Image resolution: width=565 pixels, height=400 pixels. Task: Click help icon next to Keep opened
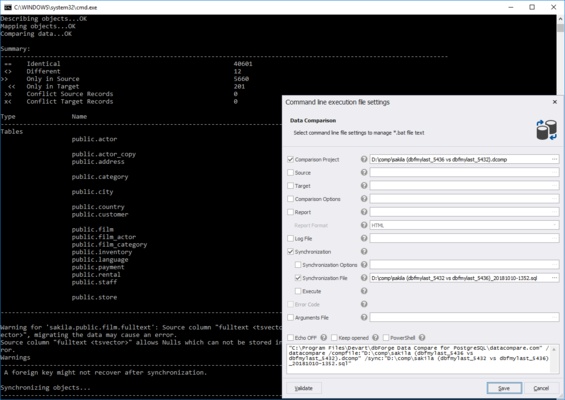coord(375,338)
